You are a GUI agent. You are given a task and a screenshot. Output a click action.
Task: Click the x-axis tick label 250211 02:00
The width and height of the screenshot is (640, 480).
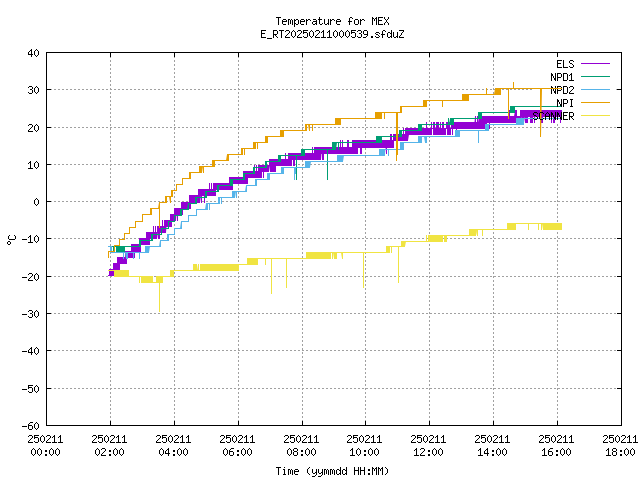coord(109,446)
